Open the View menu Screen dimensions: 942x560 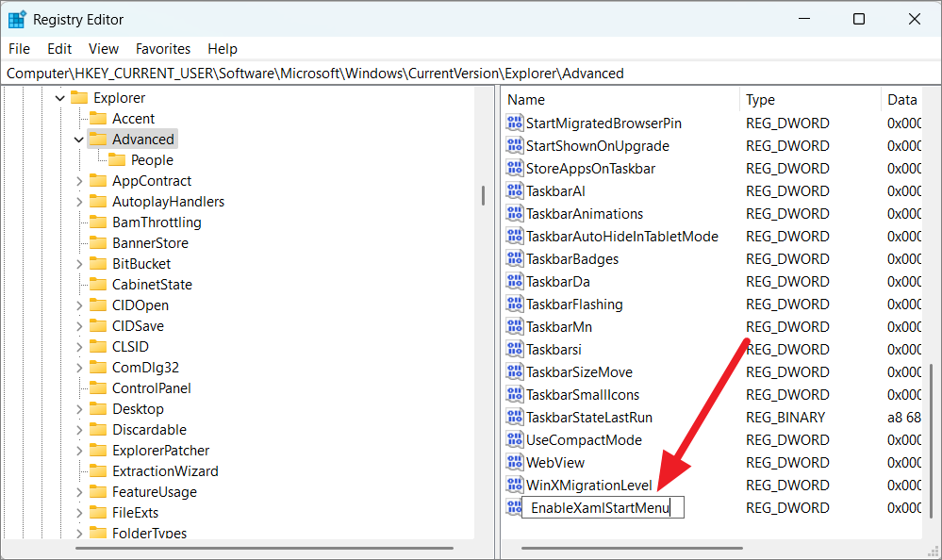tap(104, 49)
